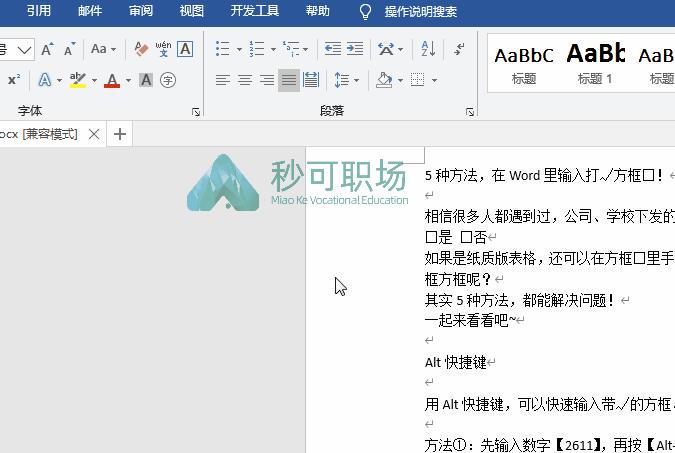
Task: Click the Borders icon
Action: tap(418, 80)
